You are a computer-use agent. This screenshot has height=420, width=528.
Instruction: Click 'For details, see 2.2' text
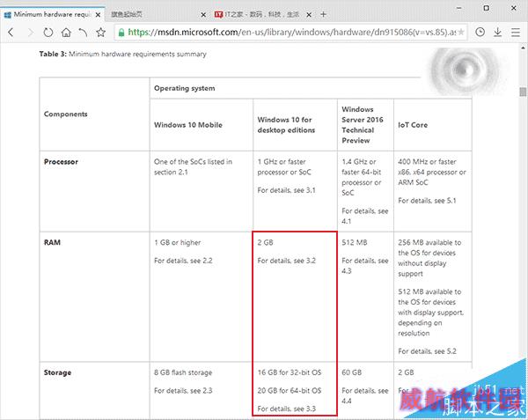coord(183,261)
